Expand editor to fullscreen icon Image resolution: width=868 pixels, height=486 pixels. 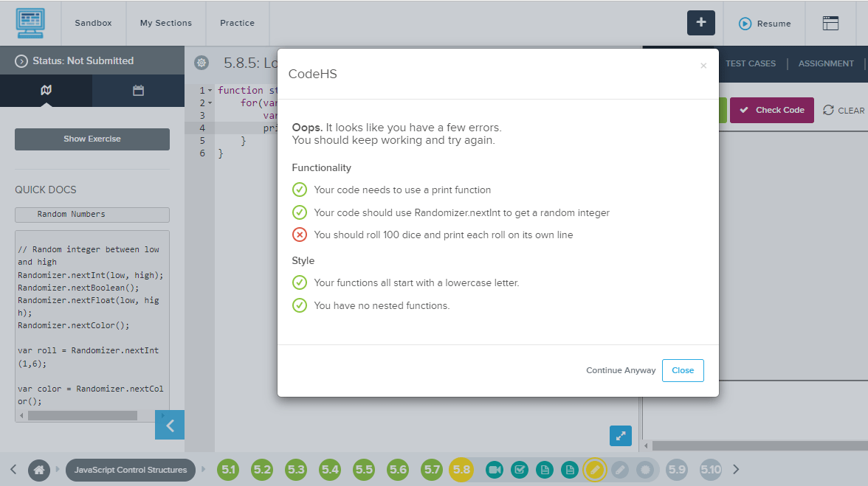(x=621, y=436)
